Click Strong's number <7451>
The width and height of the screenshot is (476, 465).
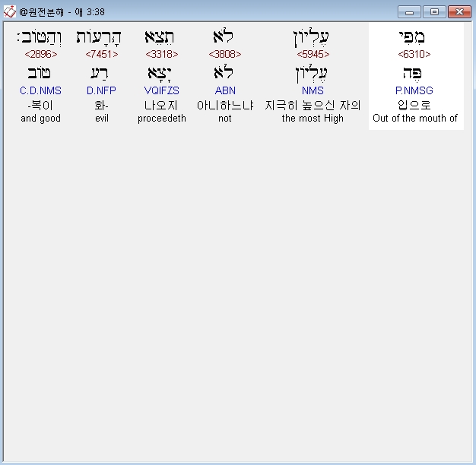[x=102, y=54]
